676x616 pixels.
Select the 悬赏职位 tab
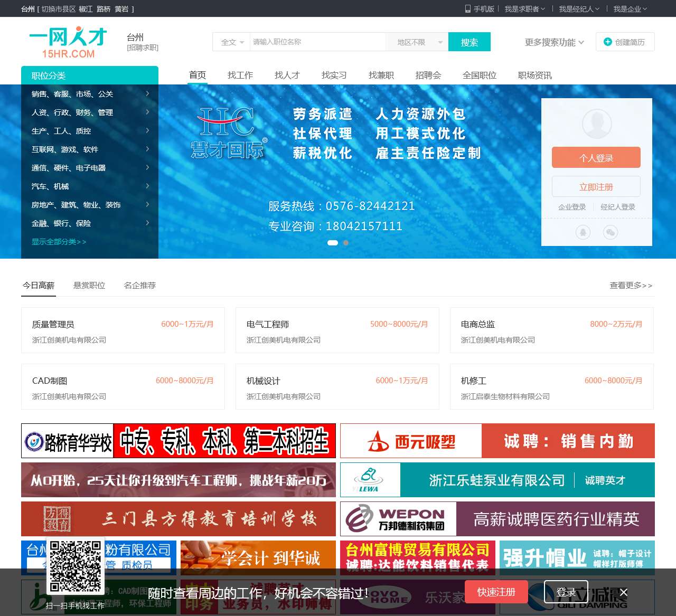point(89,286)
